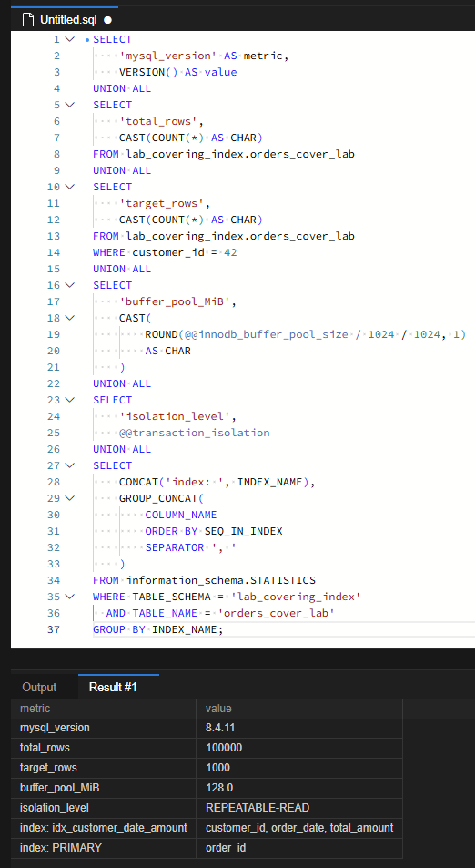Click the unsaved dot on Untitled.sql tab
The width and height of the screenshot is (475, 868).
107,20
